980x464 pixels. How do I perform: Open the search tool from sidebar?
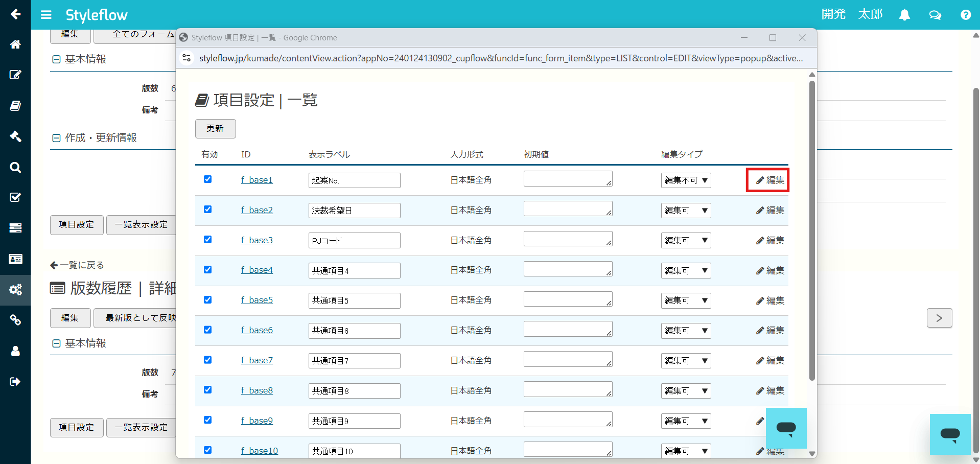coord(15,167)
